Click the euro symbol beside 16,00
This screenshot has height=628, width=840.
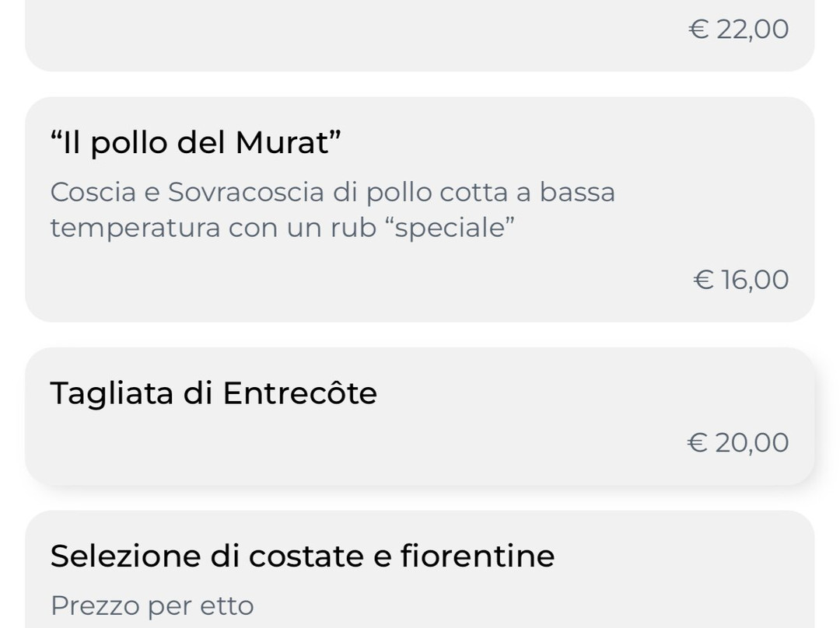pyautogui.click(x=703, y=280)
